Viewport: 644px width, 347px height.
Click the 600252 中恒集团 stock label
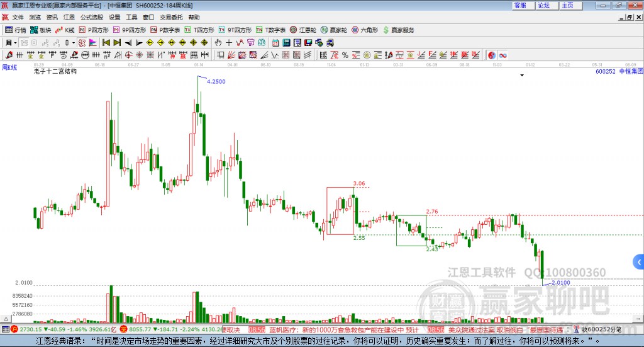619,71
